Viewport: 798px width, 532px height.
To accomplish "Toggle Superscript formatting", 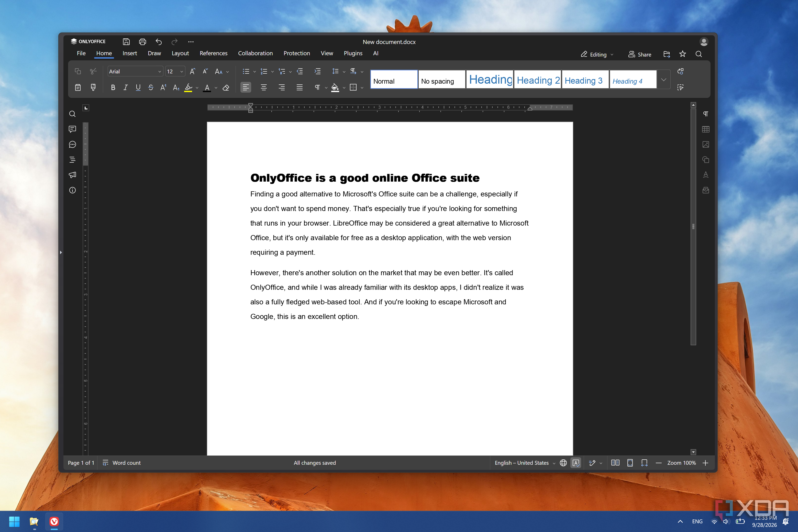I will (163, 87).
